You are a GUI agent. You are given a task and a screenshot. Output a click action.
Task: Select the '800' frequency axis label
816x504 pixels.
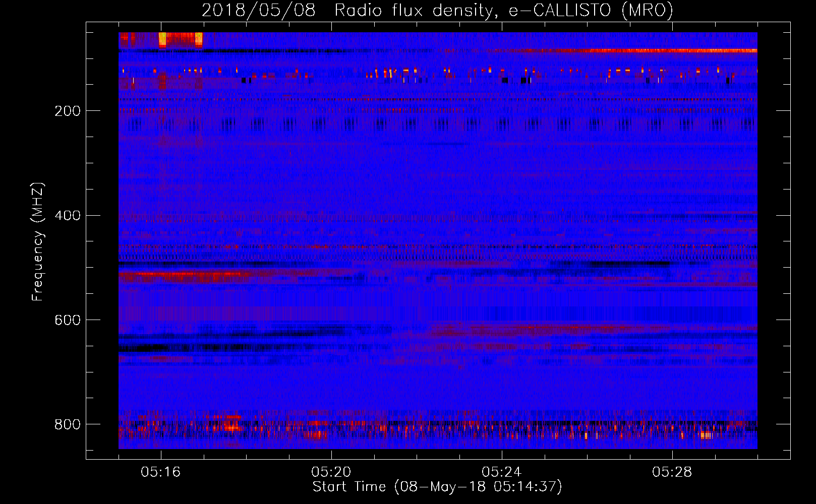(68, 425)
